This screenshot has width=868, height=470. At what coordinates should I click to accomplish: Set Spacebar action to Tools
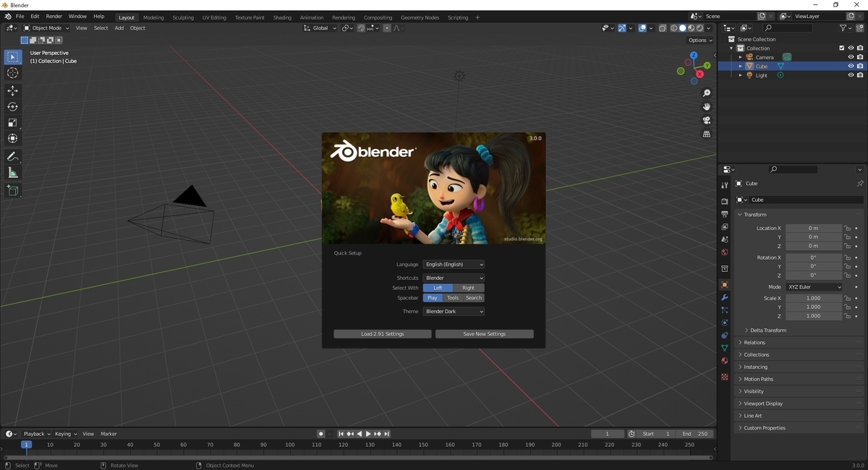point(453,298)
